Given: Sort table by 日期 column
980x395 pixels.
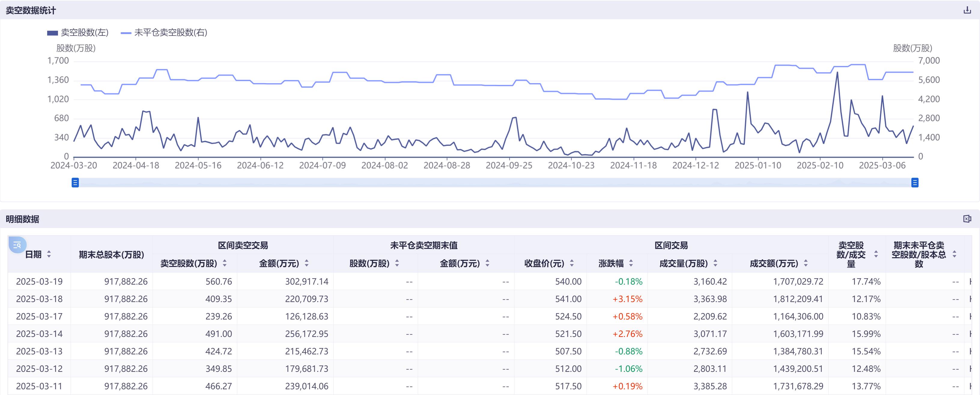Looking at the screenshot, I should [49, 254].
